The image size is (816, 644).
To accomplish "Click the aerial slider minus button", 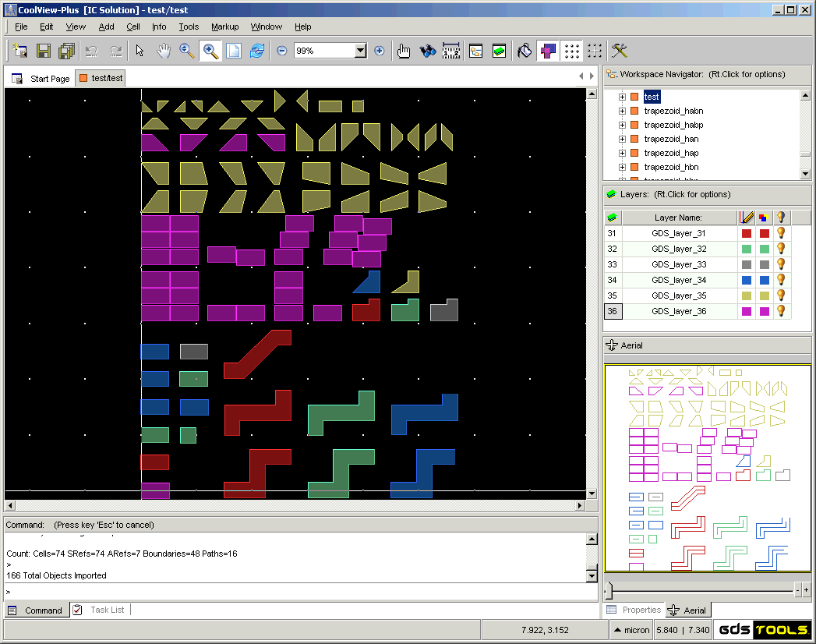I will 798,590.
